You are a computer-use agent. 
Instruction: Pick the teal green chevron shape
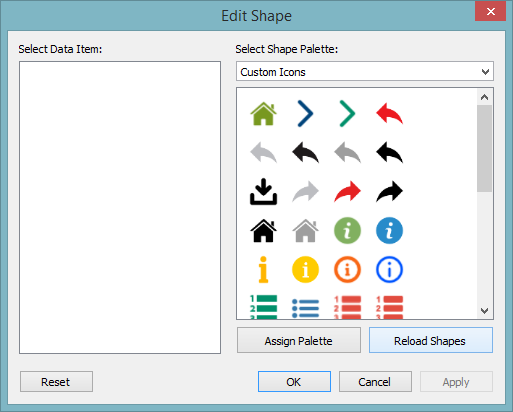pos(347,114)
